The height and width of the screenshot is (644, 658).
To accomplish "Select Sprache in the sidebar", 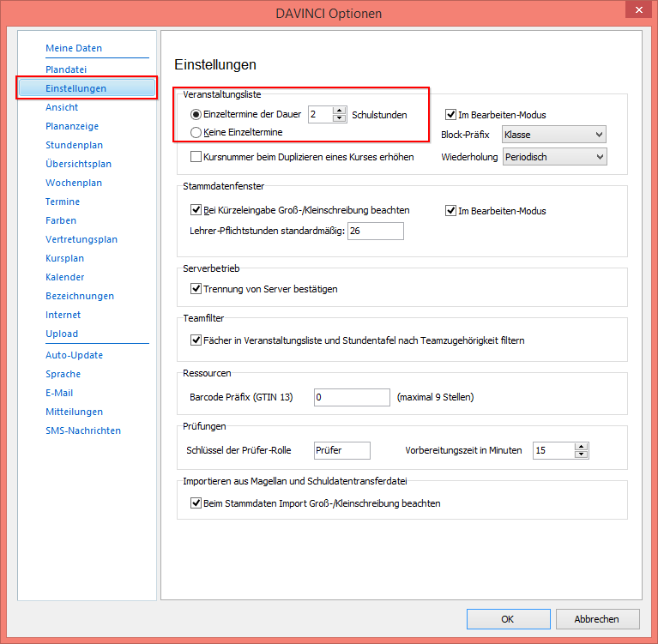I will [x=63, y=374].
